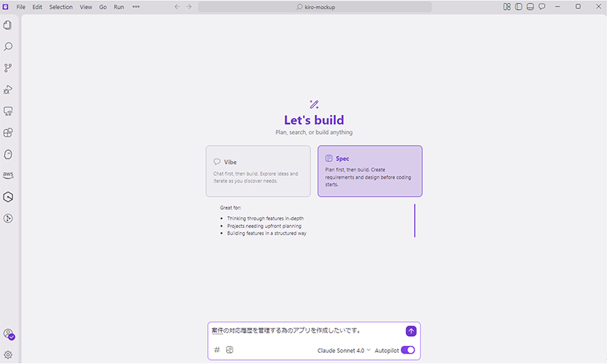
Task: Open the Manage settings gear icon
Action: coord(8,355)
